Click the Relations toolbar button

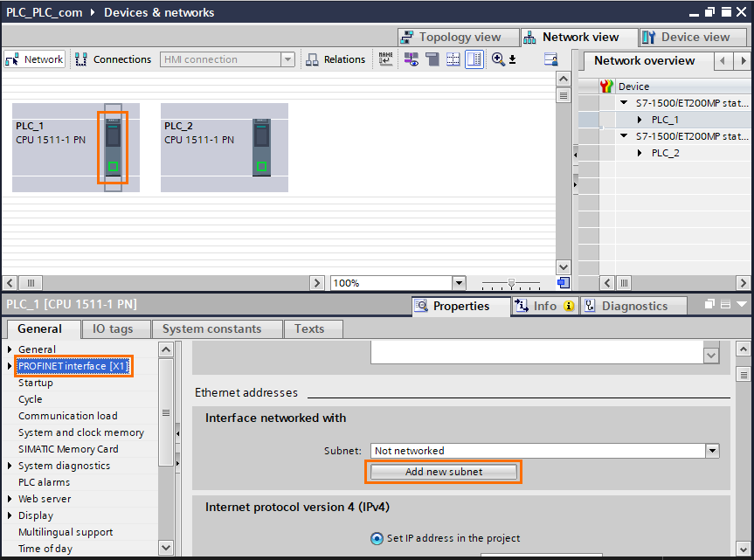point(335,59)
